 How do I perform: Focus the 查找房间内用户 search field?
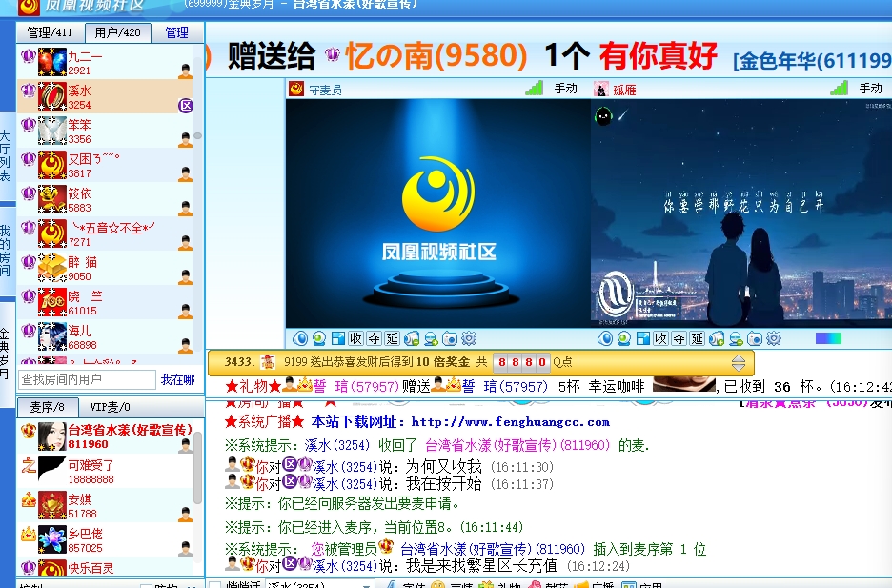point(87,379)
